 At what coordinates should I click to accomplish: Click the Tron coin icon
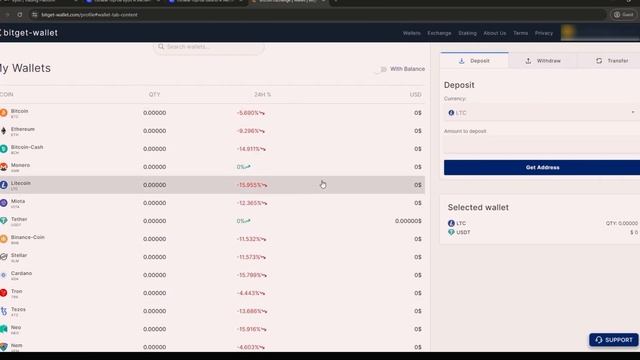[x=3, y=293]
